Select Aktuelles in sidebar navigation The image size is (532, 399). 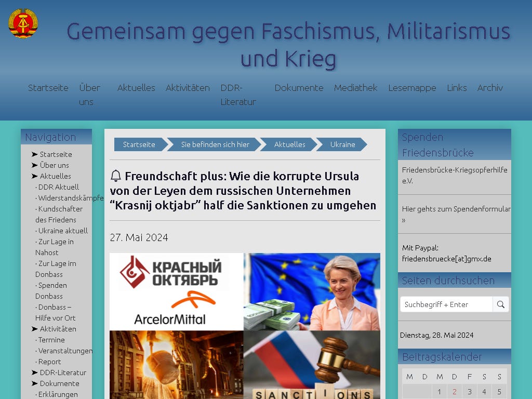click(x=55, y=176)
